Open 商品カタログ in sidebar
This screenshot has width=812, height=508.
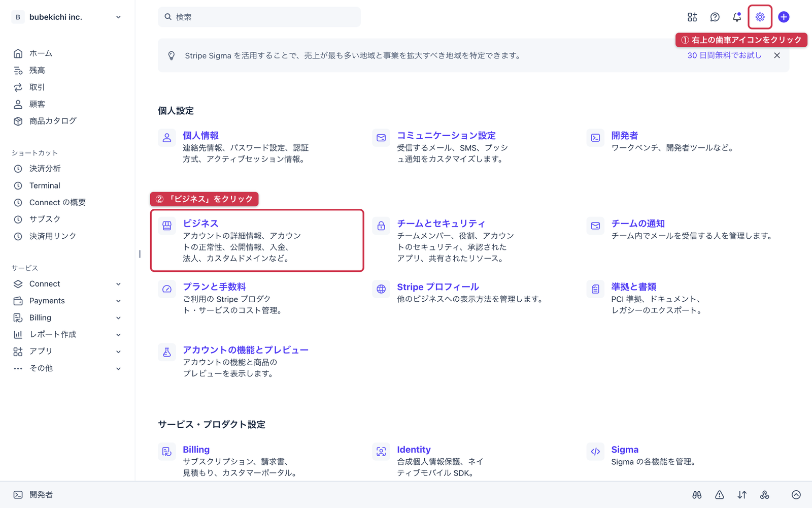click(53, 121)
